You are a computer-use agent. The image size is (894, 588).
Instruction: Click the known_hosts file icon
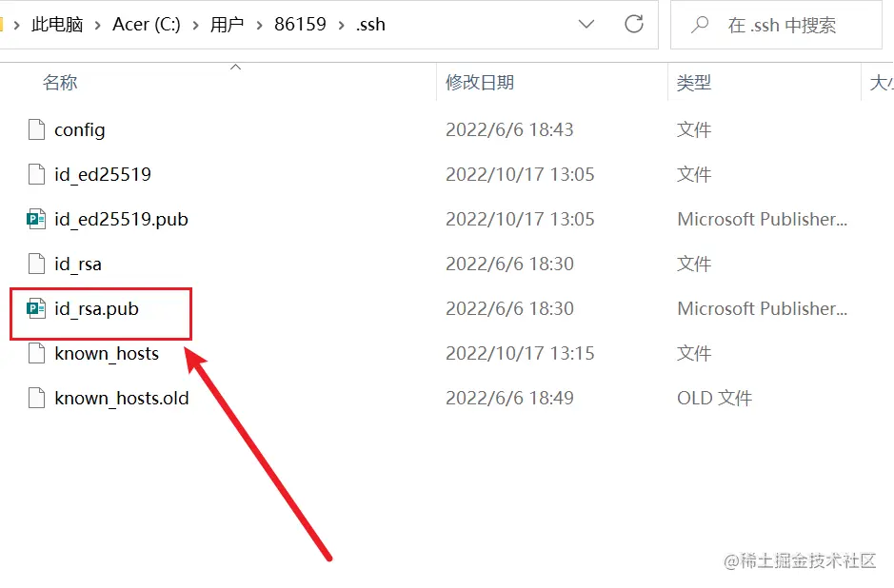pyautogui.click(x=36, y=353)
